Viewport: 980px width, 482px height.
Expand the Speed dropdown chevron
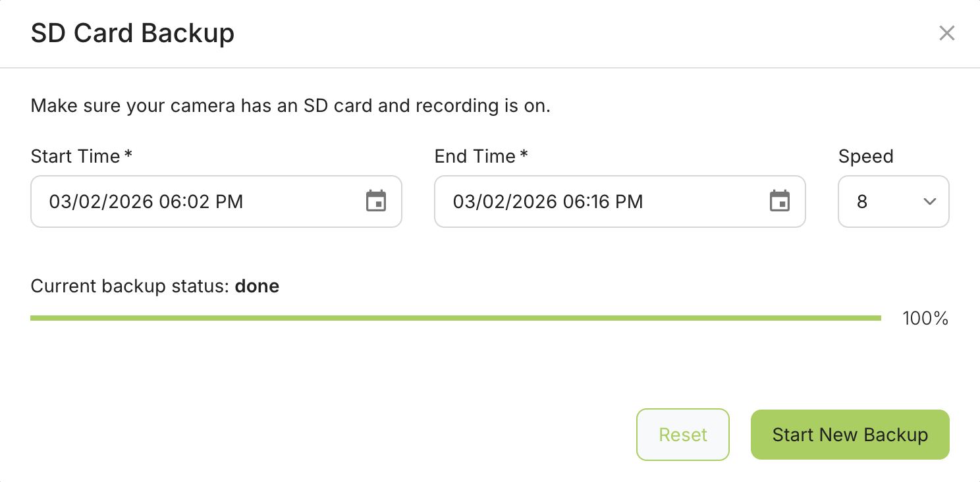[929, 201]
